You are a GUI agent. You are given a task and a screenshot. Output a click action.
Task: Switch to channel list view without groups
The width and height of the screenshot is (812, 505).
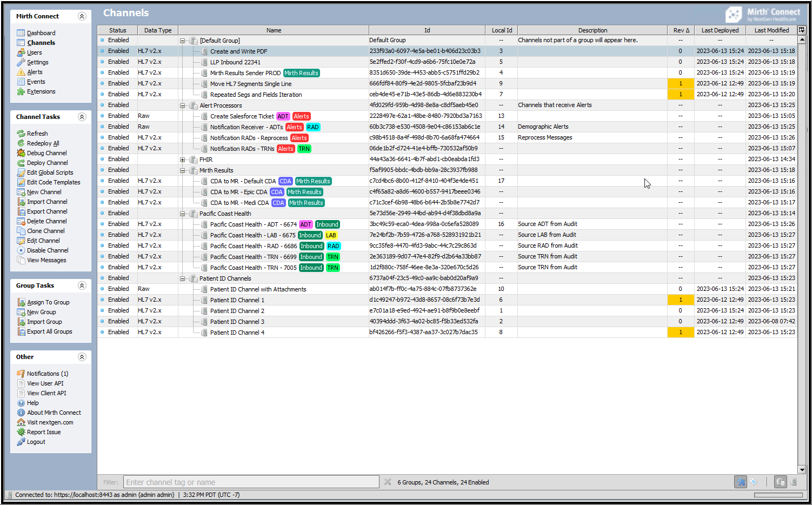794,482
